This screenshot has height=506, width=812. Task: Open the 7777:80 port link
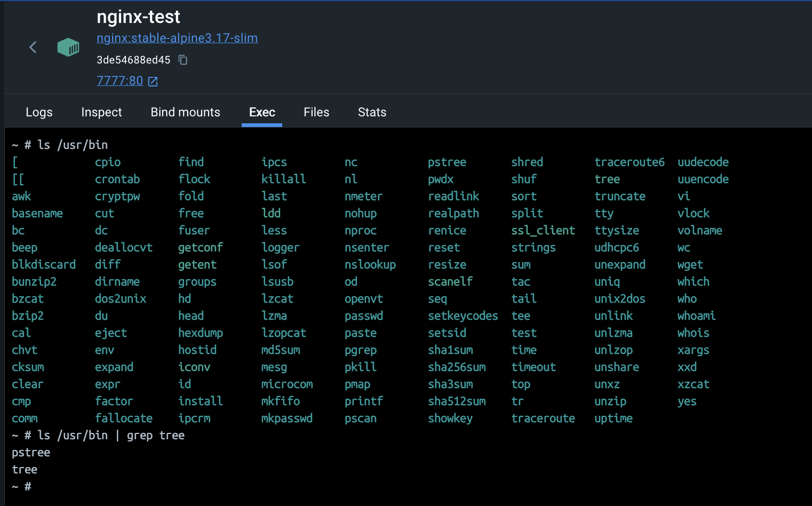(120, 81)
